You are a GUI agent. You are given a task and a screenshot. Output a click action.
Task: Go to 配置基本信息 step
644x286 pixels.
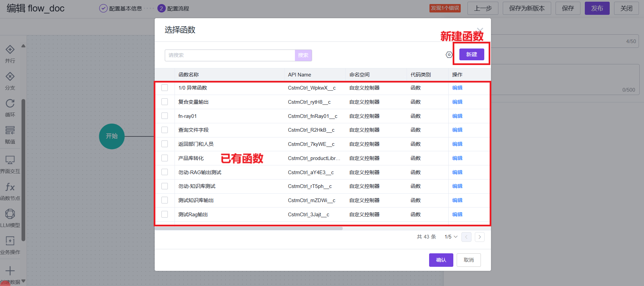click(x=121, y=8)
